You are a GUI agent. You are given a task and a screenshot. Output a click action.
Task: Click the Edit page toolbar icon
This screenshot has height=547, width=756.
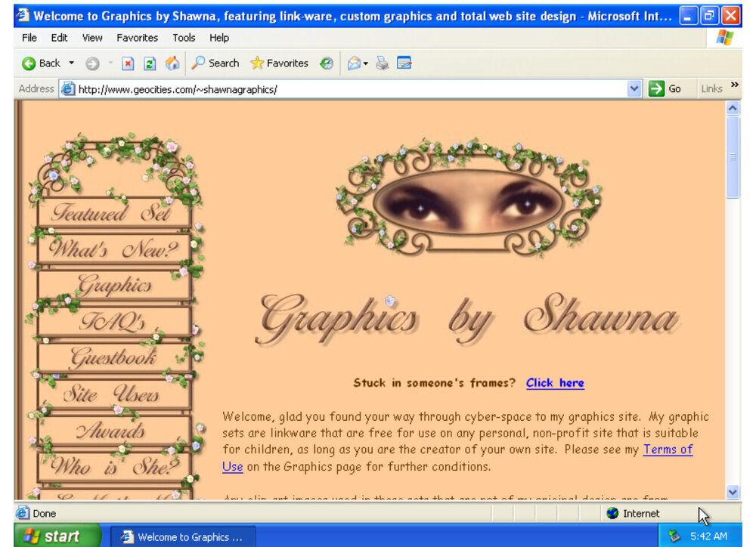pyautogui.click(x=404, y=63)
